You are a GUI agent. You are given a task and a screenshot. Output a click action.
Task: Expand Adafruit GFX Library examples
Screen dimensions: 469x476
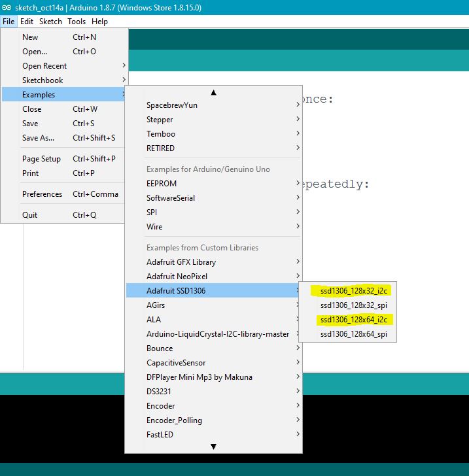(x=214, y=262)
